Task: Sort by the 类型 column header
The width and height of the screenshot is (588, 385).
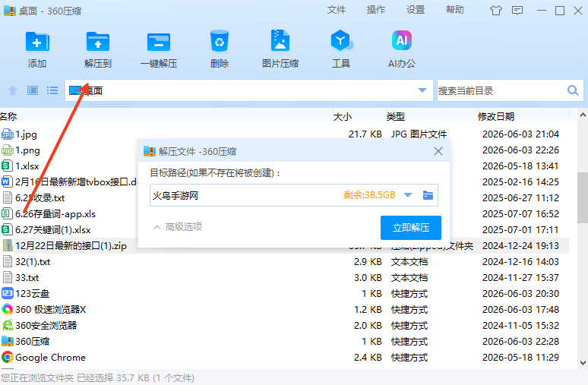Action: (x=396, y=117)
